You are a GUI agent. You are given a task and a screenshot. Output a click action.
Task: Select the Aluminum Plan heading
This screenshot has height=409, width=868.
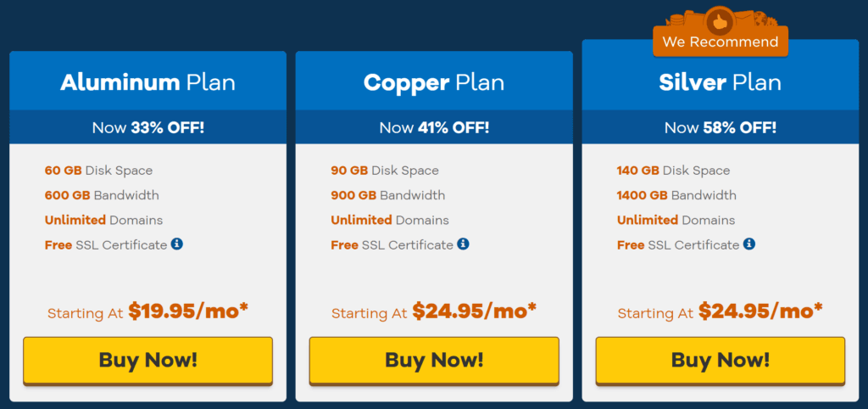coord(147,82)
